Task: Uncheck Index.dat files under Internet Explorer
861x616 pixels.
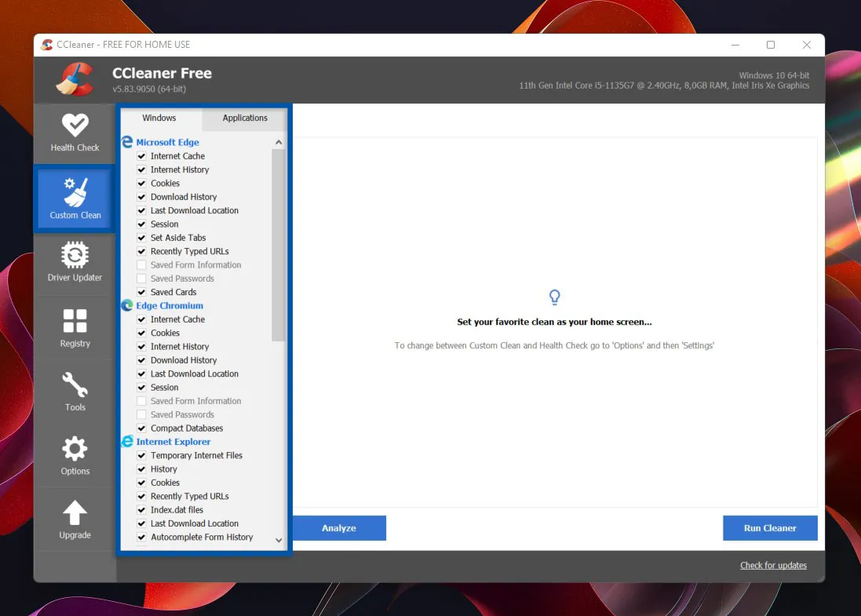Action: [142, 510]
